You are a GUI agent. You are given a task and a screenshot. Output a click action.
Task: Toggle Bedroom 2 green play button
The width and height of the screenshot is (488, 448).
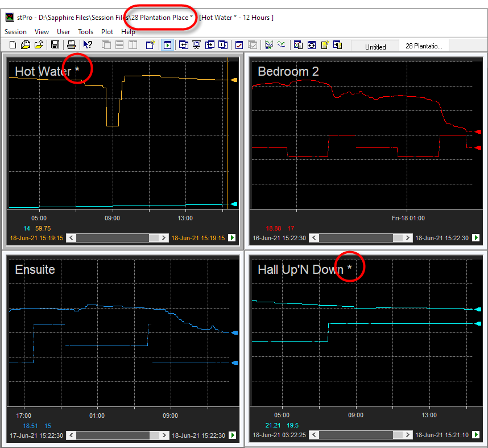coord(476,238)
